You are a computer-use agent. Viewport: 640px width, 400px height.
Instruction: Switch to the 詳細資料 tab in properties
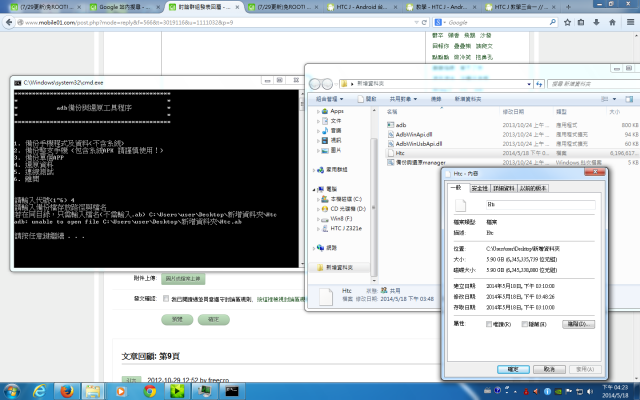[504, 188]
